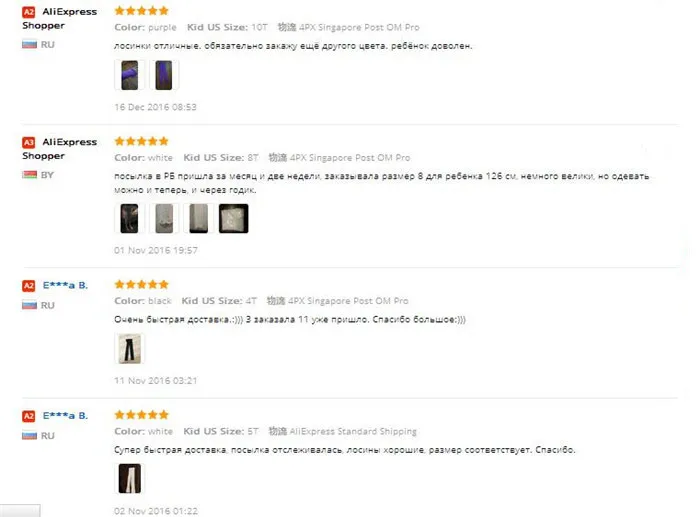Click the logistics icon before AliExpress Standard Shipping
Viewport: 700px width, 517px height.
coord(277,431)
